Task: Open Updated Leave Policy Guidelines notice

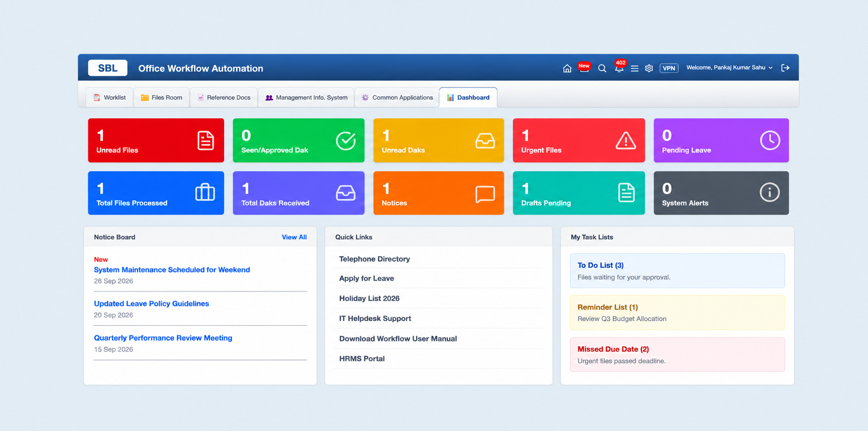Action: [x=151, y=304]
